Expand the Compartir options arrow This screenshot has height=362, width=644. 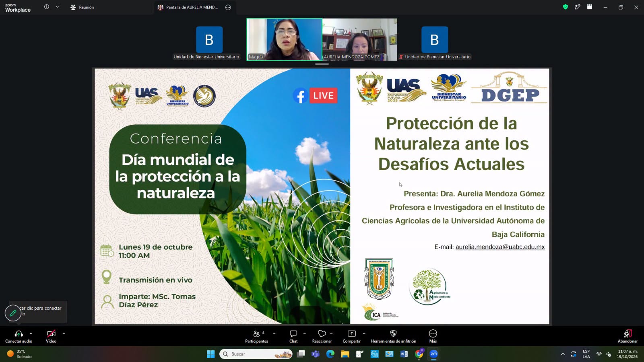pyautogui.click(x=364, y=333)
